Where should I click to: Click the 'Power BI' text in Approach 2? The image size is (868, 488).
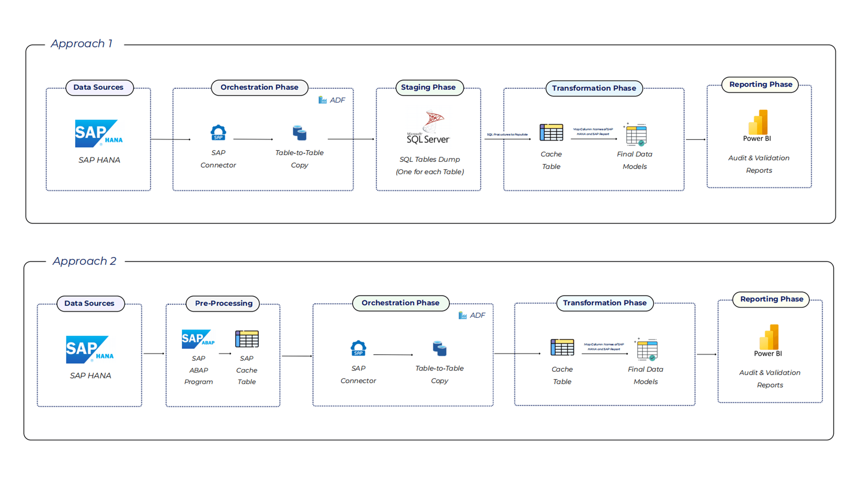pos(768,354)
